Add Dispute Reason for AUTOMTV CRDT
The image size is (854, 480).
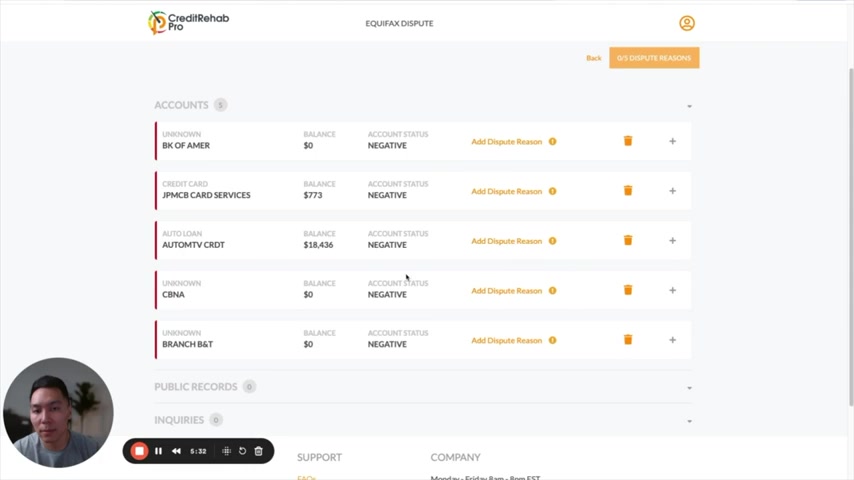click(x=507, y=241)
